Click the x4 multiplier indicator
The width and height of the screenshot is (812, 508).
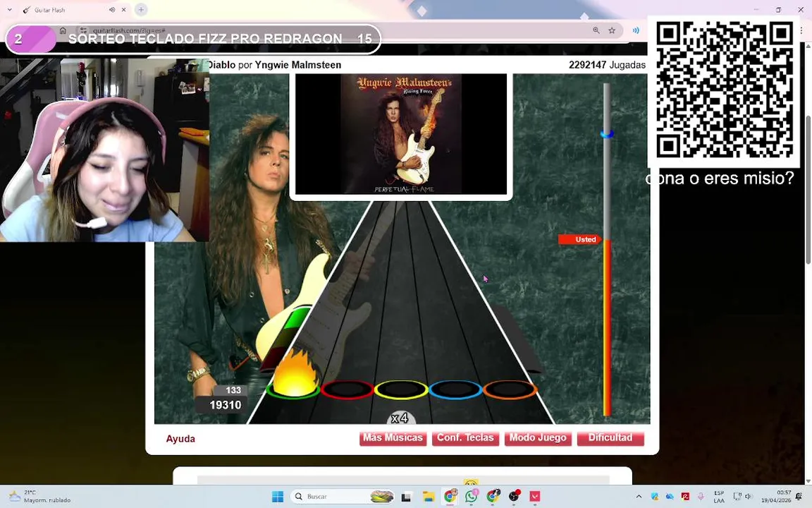[x=400, y=418]
